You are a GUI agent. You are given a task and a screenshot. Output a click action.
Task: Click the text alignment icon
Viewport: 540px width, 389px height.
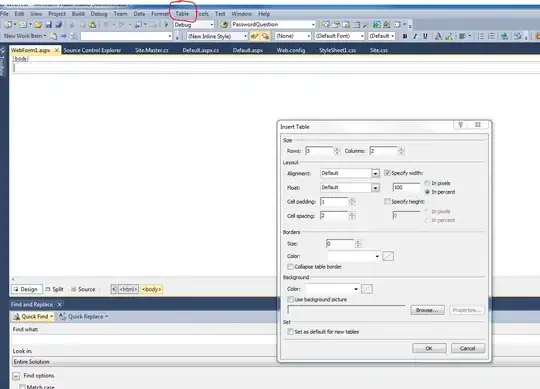coord(462,36)
